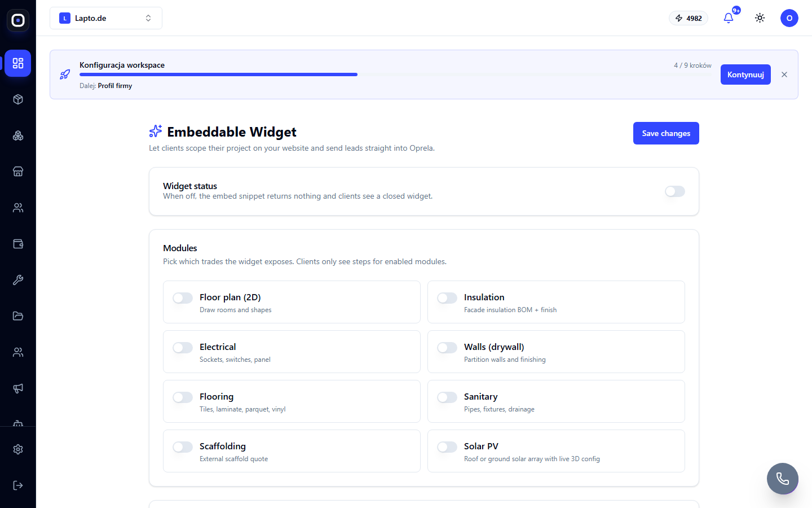Dismiss the workspace setup banner
Viewport: 812px width, 508px height.
[784, 75]
